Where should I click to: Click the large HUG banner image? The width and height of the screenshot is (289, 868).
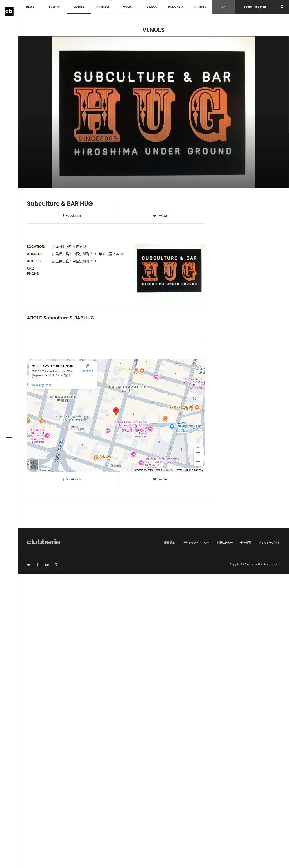(x=154, y=112)
